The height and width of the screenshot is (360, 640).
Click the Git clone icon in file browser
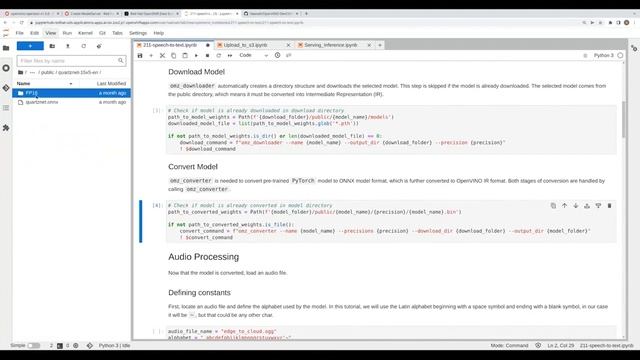(99, 46)
